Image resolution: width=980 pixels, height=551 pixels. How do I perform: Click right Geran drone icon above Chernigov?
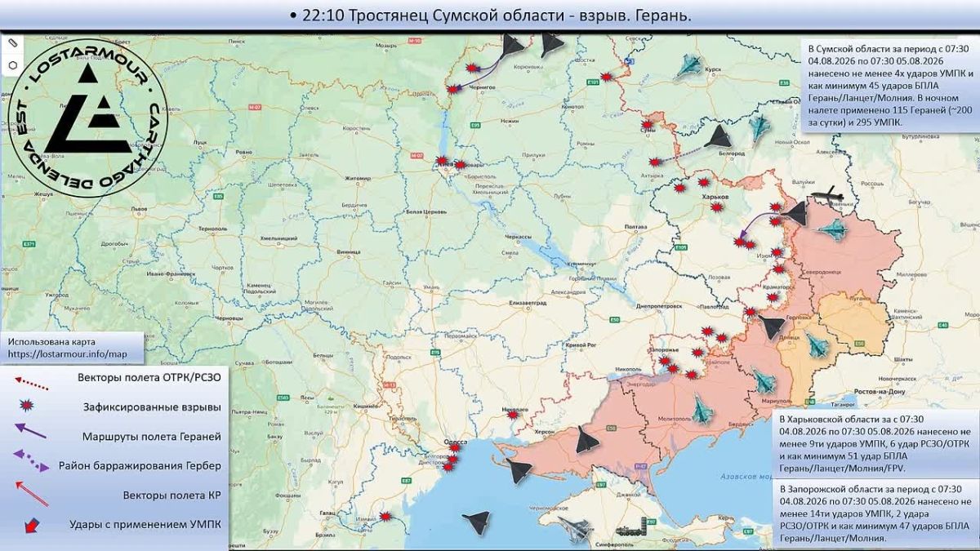(553, 45)
